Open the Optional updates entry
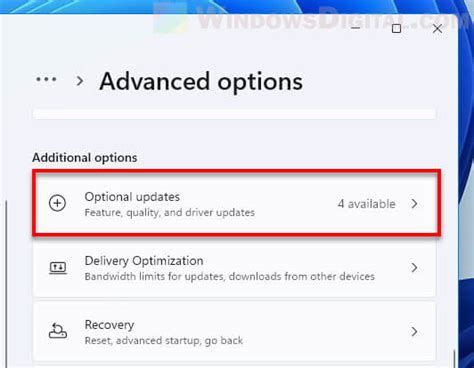Screen dimensions: 474x368 click(x=236, y=203)
